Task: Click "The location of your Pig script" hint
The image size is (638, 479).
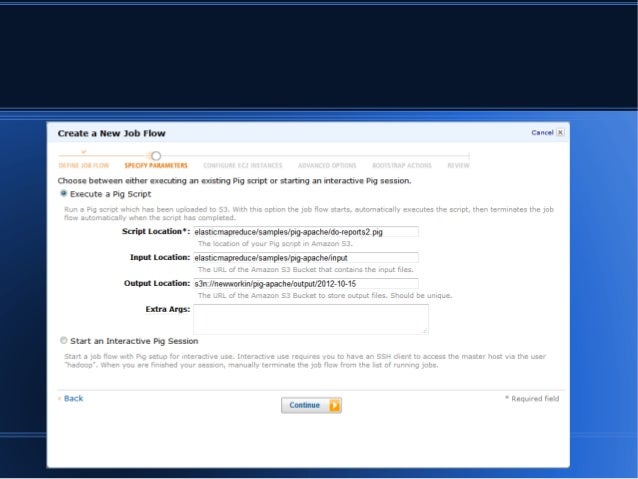Action: (275, 244)
